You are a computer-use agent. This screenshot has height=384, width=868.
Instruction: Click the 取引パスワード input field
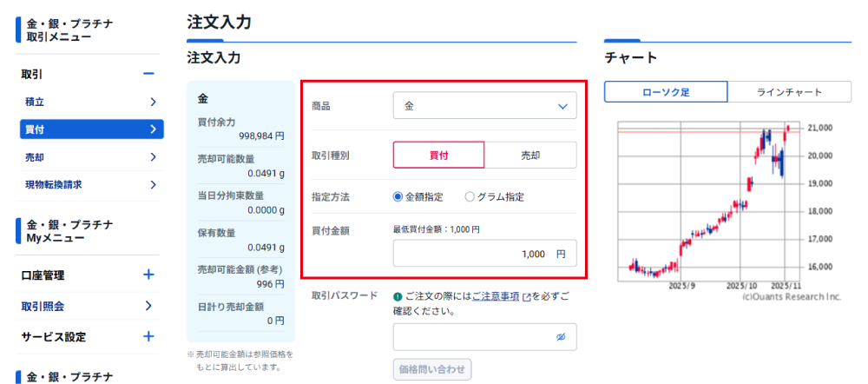[x=473, y=337]
